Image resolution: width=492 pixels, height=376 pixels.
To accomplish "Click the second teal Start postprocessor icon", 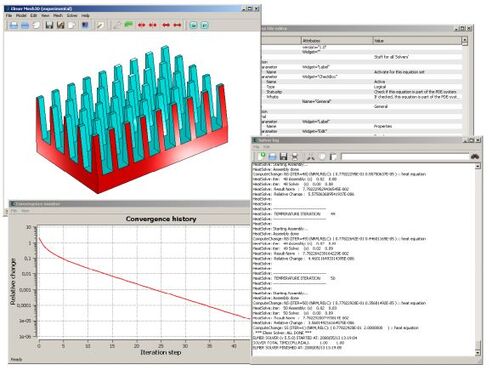I will [x=205, y=25].
